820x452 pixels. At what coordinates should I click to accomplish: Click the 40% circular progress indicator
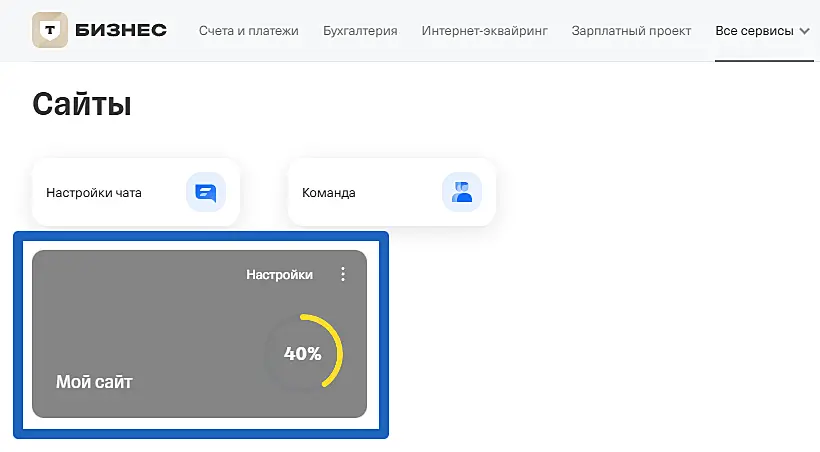[x=303, y=353]
